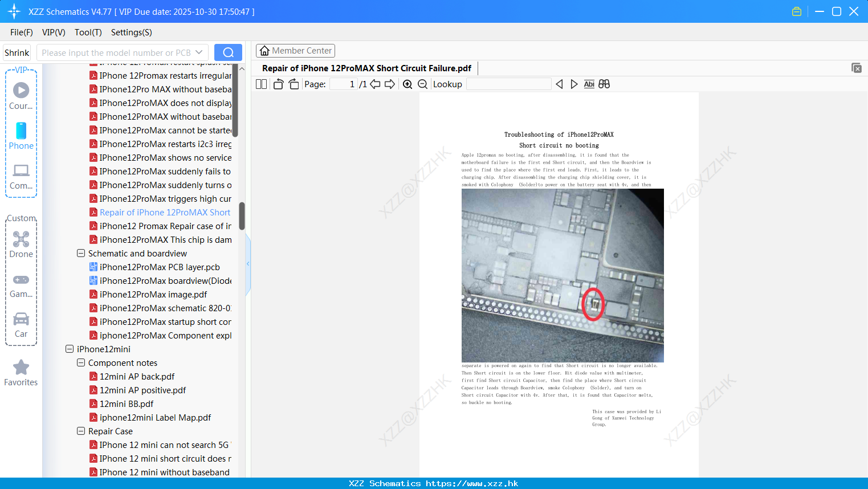Rotate page clockwise
868x489 pixels.
point(294,84)
